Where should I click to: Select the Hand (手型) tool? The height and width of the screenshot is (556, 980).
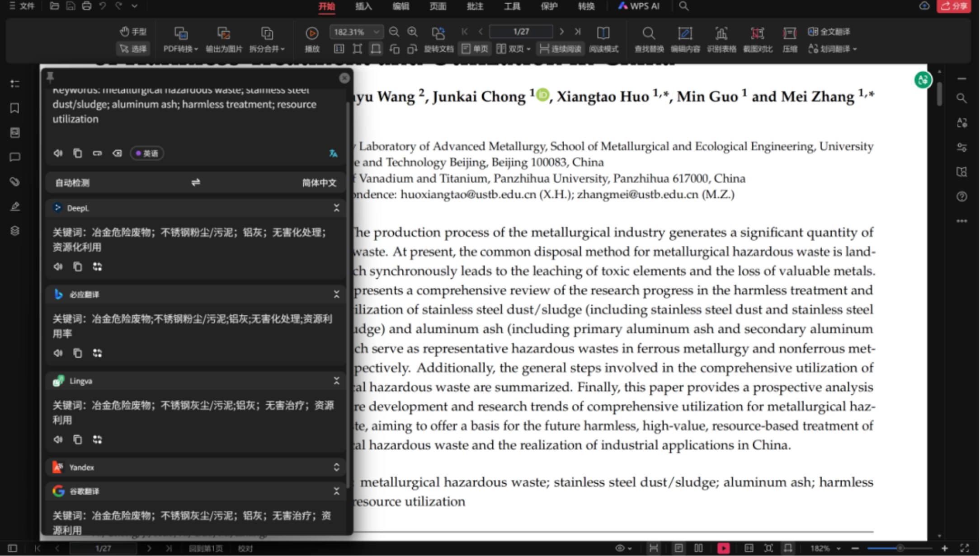click(x=133, y=32)
